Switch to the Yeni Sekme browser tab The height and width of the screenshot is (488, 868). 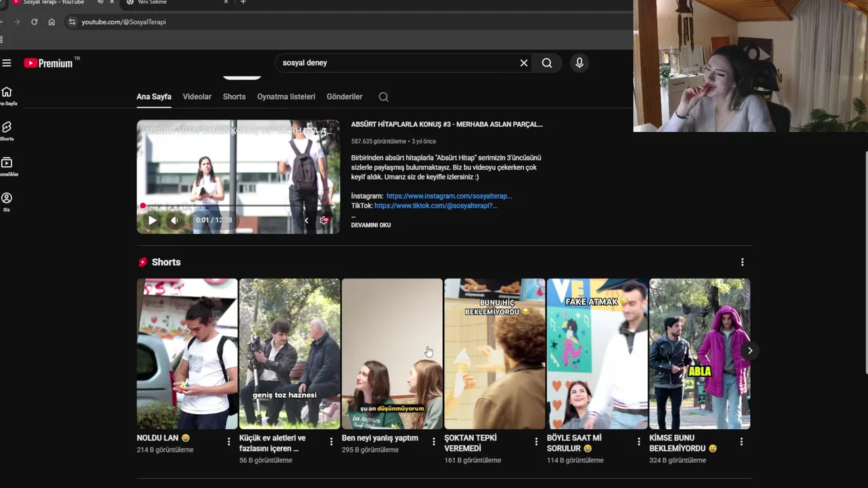(x=176, y=3)
